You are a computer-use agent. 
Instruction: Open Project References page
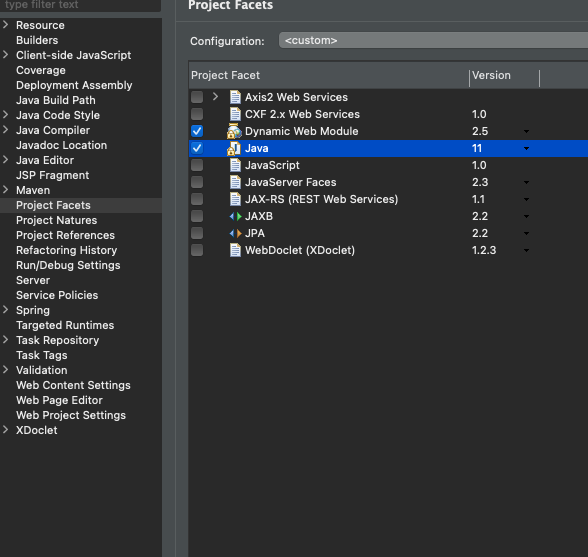[66, 235]
